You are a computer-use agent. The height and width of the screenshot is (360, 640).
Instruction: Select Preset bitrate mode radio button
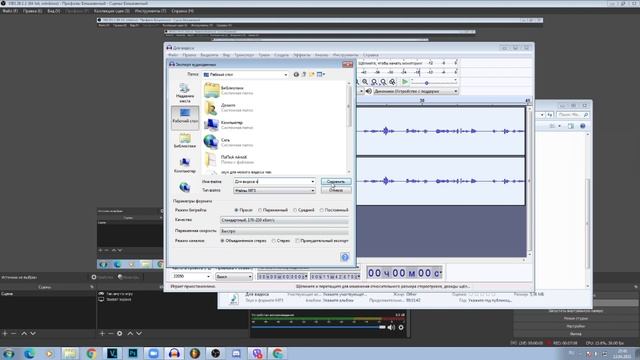[236, 210]
